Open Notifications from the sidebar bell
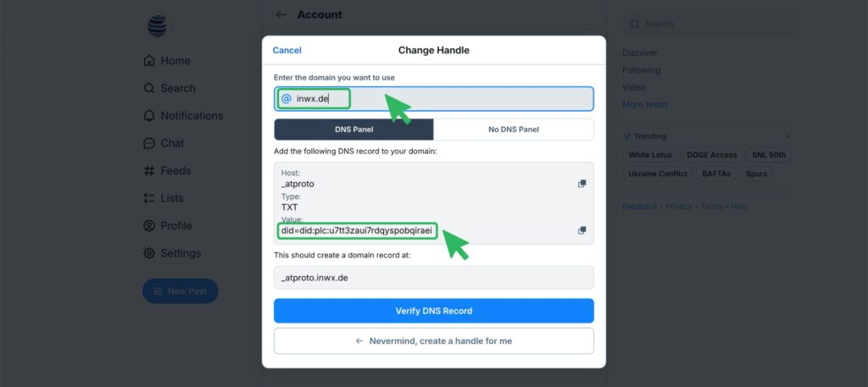868x387 pixels. (182, 115)
